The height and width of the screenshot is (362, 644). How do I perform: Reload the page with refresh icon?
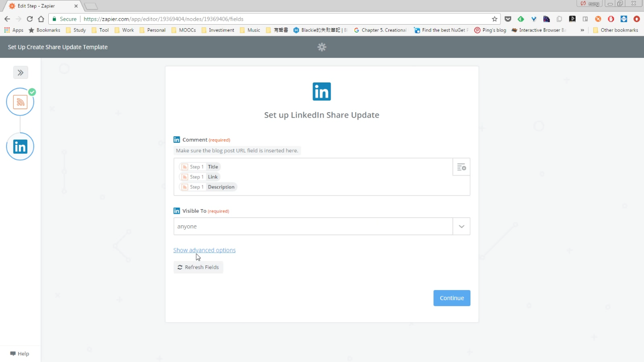click(x=30, y=19)
